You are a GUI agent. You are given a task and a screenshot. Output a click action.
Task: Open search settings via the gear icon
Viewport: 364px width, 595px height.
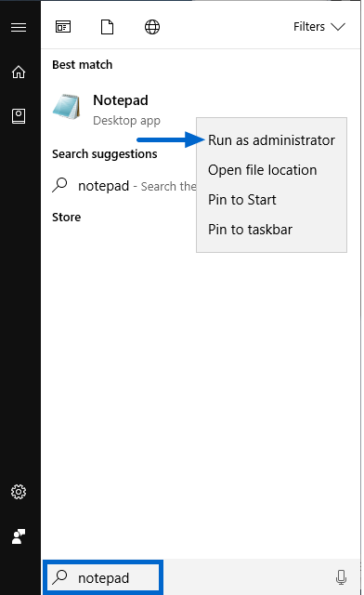19,492
